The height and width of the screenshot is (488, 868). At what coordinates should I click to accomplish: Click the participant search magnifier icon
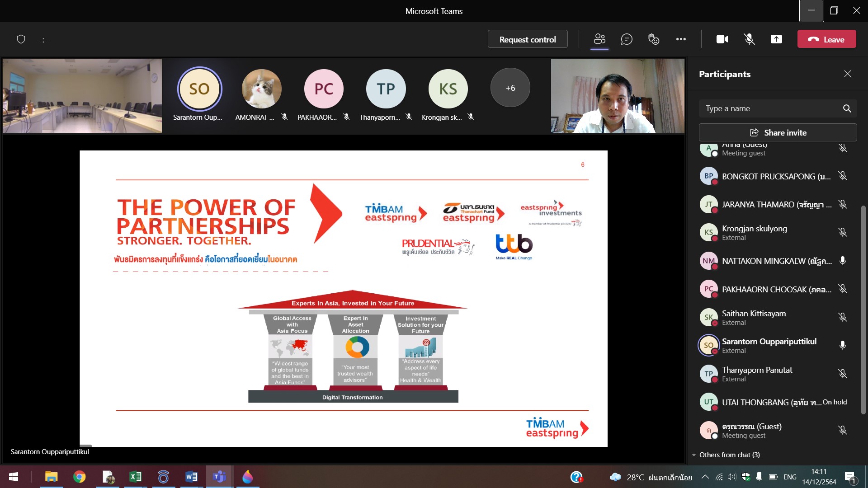[847, 108]
